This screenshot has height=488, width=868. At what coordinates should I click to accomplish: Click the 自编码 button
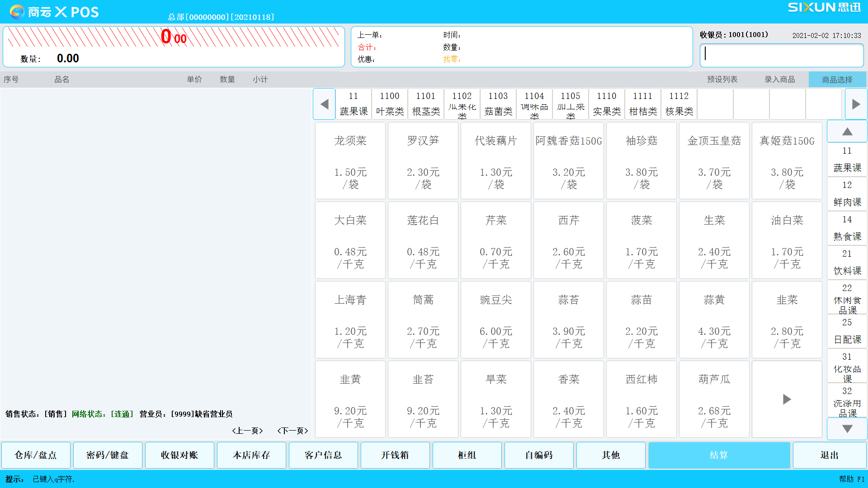click(539, 455)
